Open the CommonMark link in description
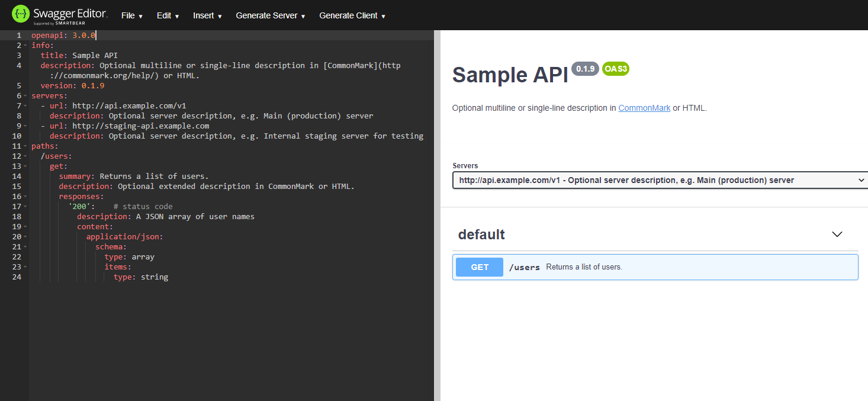Image resolution: width=868 pixels, height=401 pixels. (644, 108)
